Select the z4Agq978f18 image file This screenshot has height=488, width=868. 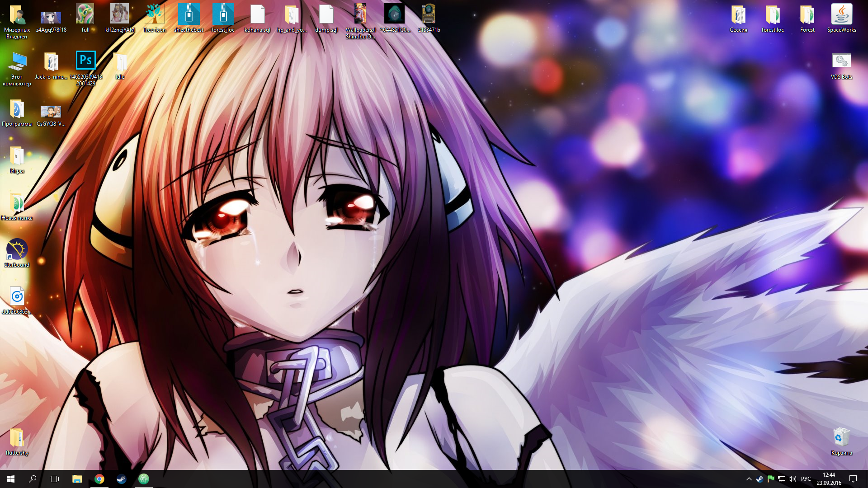pos(51,18)
